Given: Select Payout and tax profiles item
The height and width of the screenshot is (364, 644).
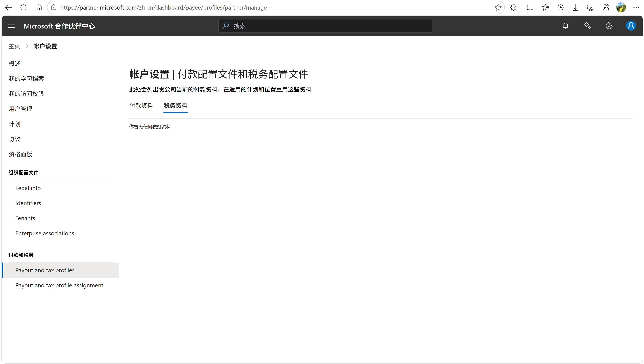Looking at the screenshot, I should pyautogui.click(x=61, y=270).
